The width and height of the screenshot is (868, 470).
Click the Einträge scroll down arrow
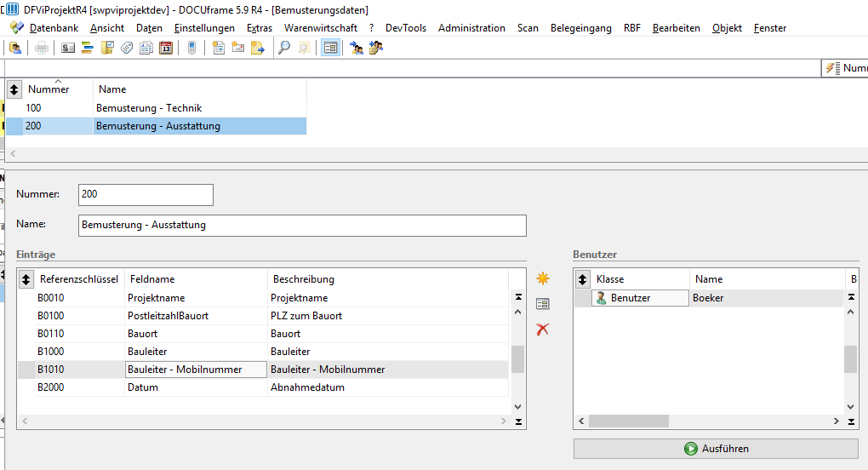tap(517, 407)
